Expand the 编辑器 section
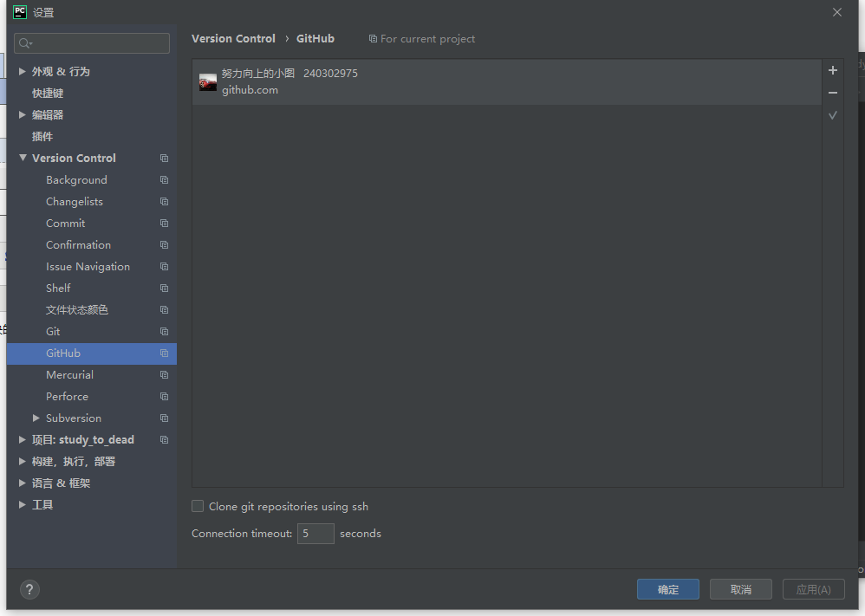 pos(22,114)
